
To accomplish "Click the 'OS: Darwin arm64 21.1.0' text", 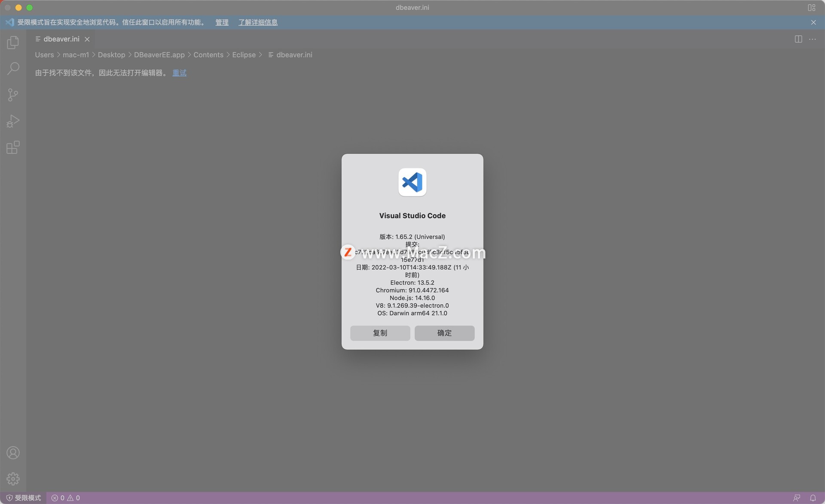I will 412,313.
